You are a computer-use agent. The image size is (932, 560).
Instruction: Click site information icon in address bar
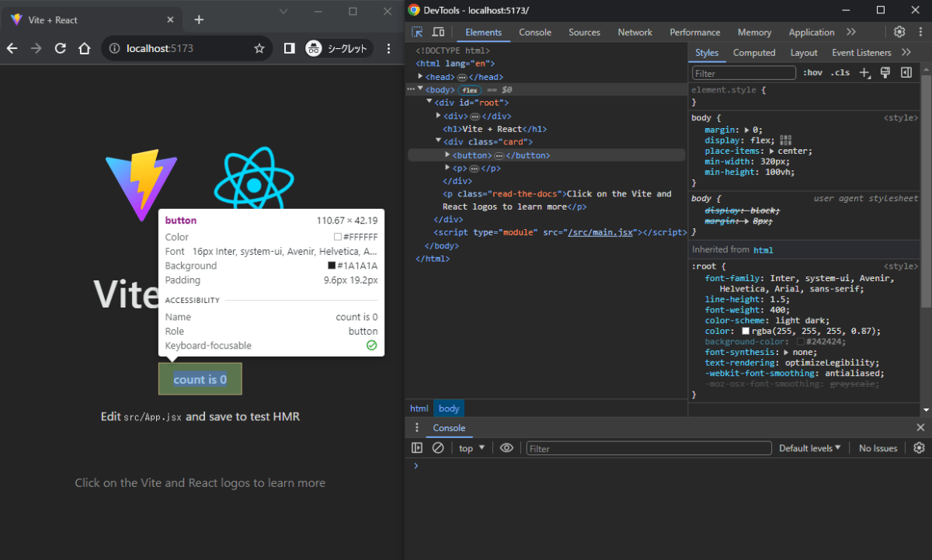tap(115, 48)
